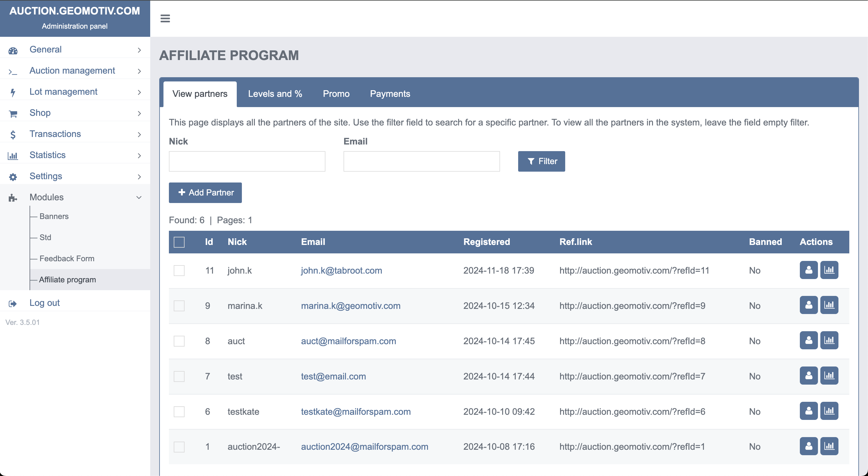Check the checkbox for partner auct
The width and height of the screenshot is (868, 476).
click(x=179, y=341)
